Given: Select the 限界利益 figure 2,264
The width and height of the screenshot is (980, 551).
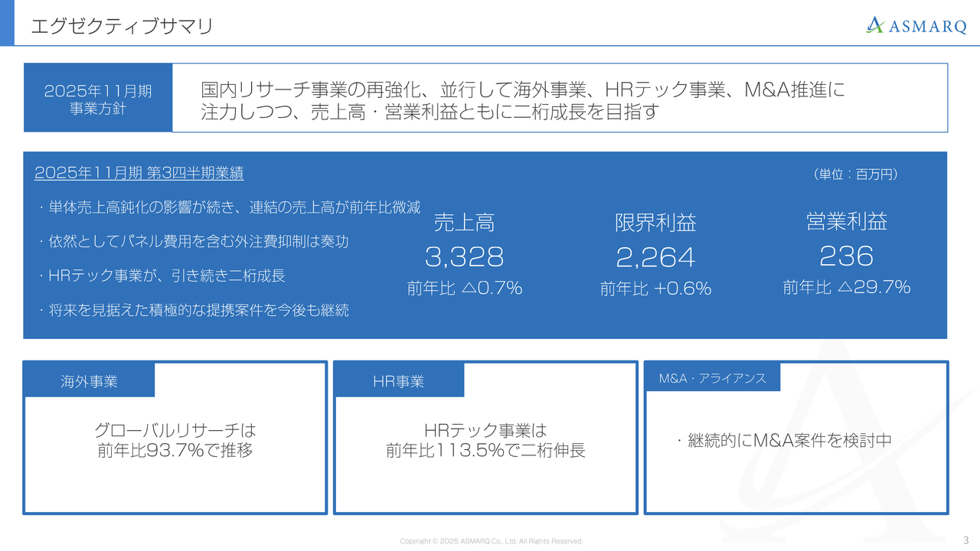Looking at the screenshot, I should 655,257.
